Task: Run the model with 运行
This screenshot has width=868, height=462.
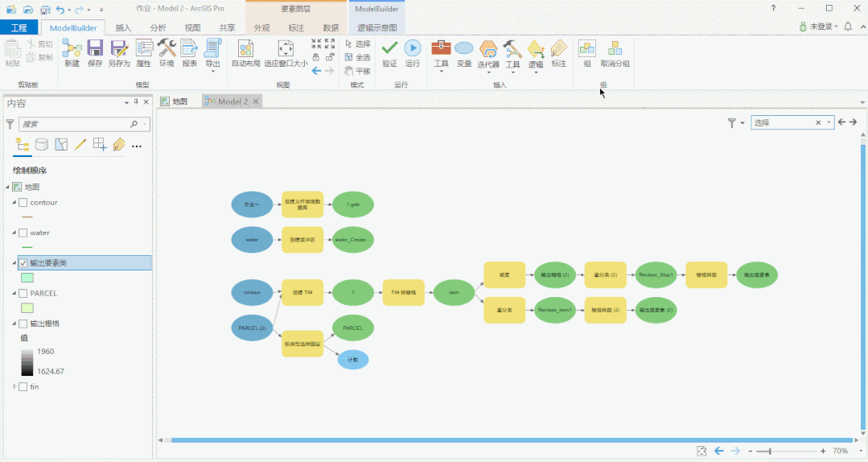Action: click(413, 53)
